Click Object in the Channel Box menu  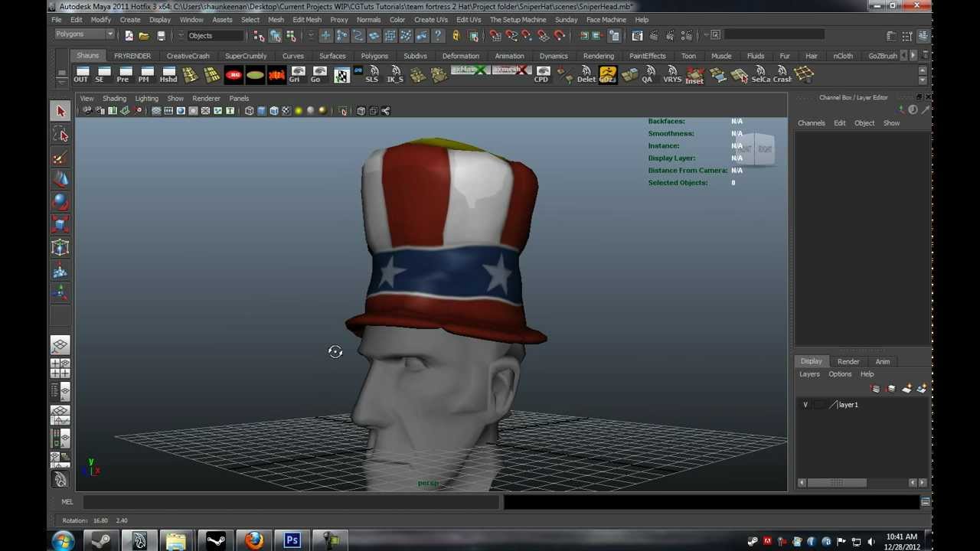tap(864, 123)
